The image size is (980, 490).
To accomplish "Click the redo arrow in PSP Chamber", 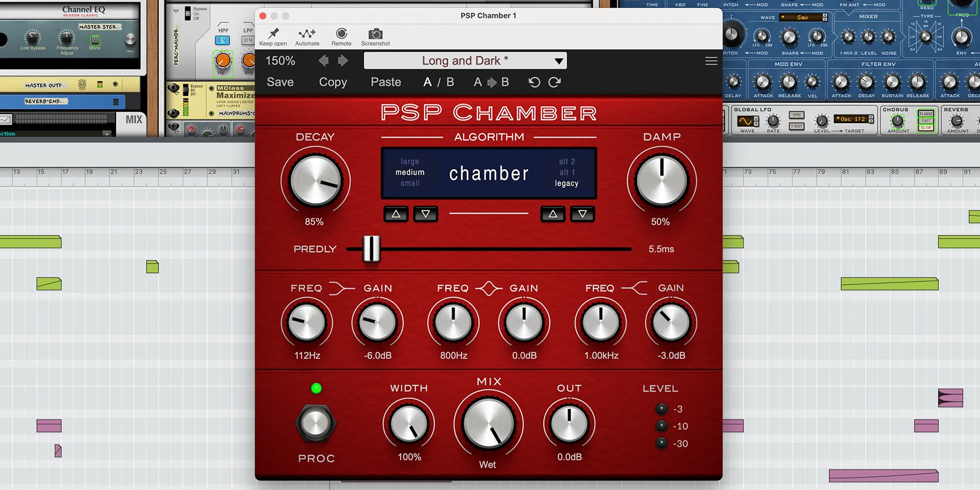I will tap(555, 82).
